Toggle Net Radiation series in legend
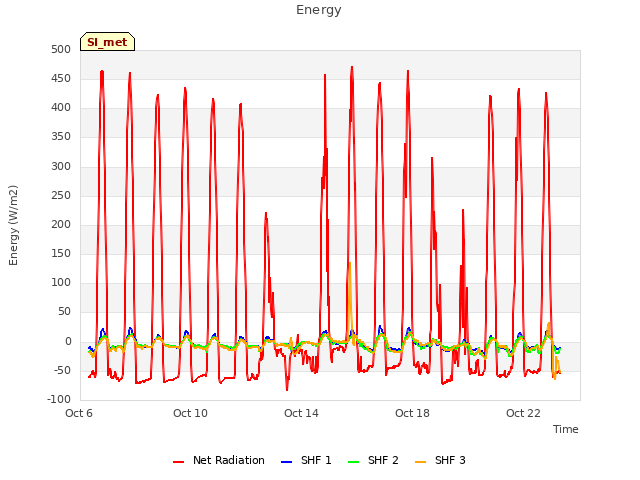The image size is (640, 480). click(x=219, y=460)
